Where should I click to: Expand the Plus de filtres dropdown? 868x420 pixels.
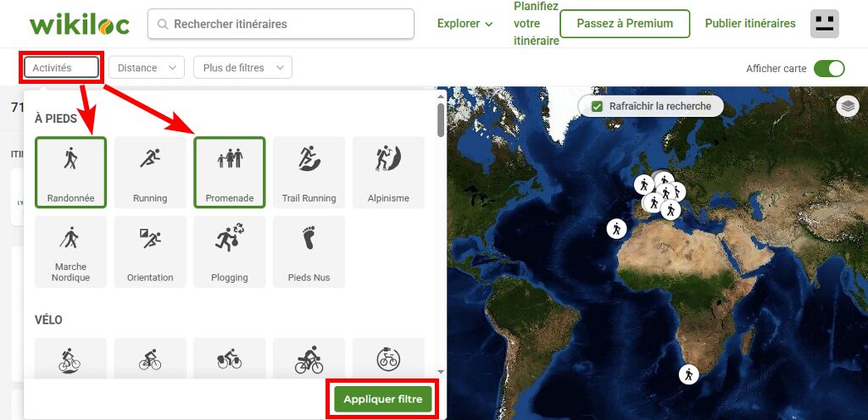[242, 68]
